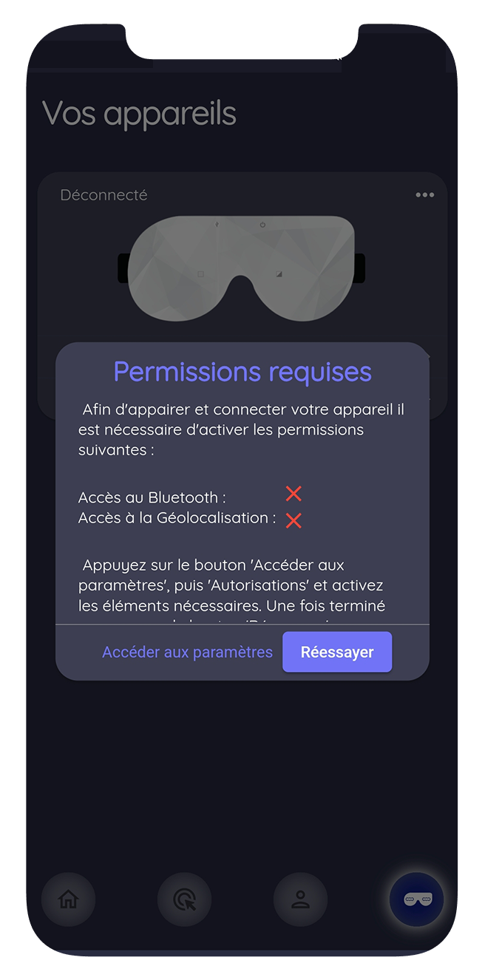Open the three-dot device options menu
Image resolution: width=485 pixels, height=980 pixels.
click(424, 195)
